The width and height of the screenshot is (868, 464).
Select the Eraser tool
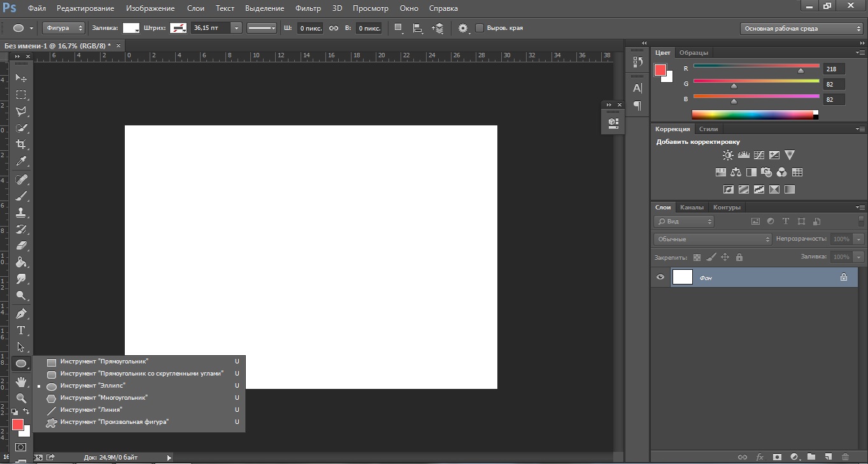click(x=21, y=246)
